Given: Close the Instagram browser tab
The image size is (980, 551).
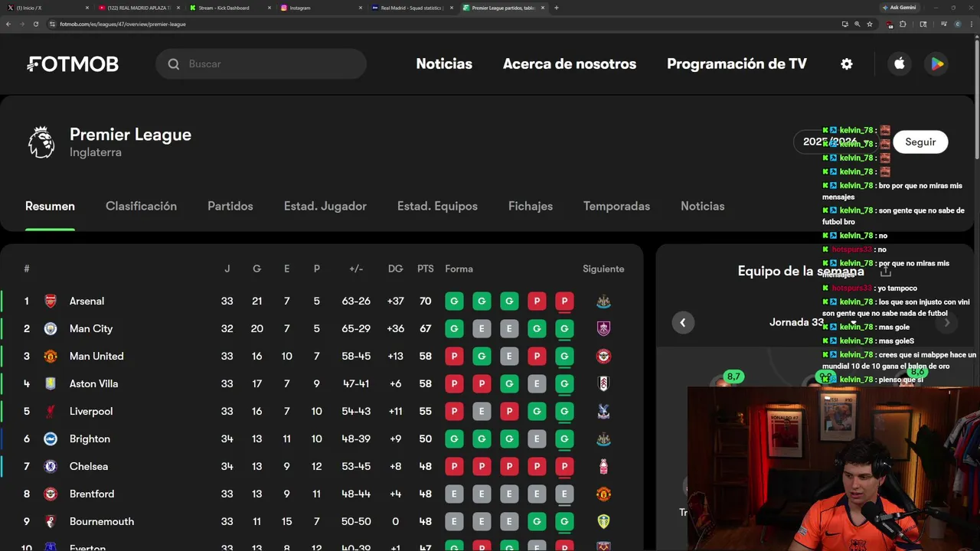Looking at the screenshot, I should point(361,8).
